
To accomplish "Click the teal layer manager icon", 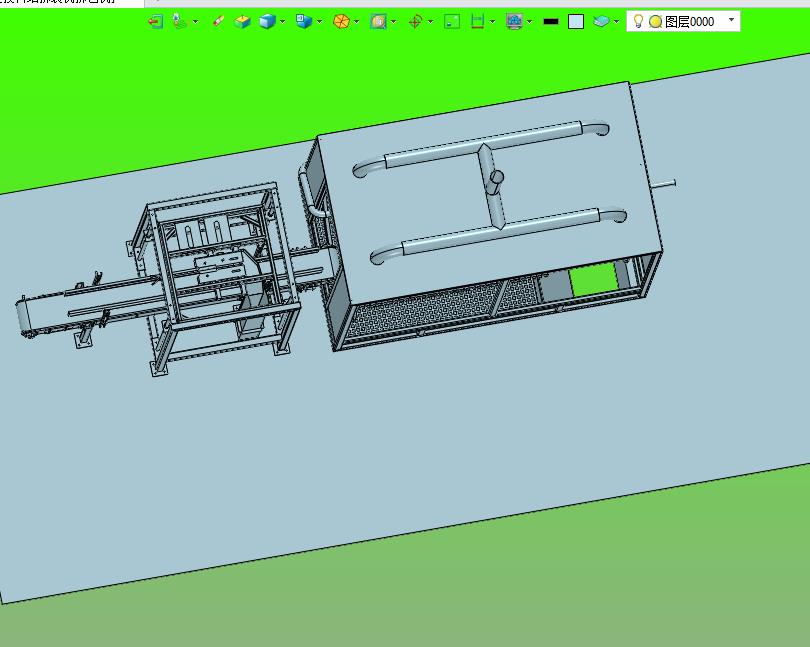I will pos(601,21).
